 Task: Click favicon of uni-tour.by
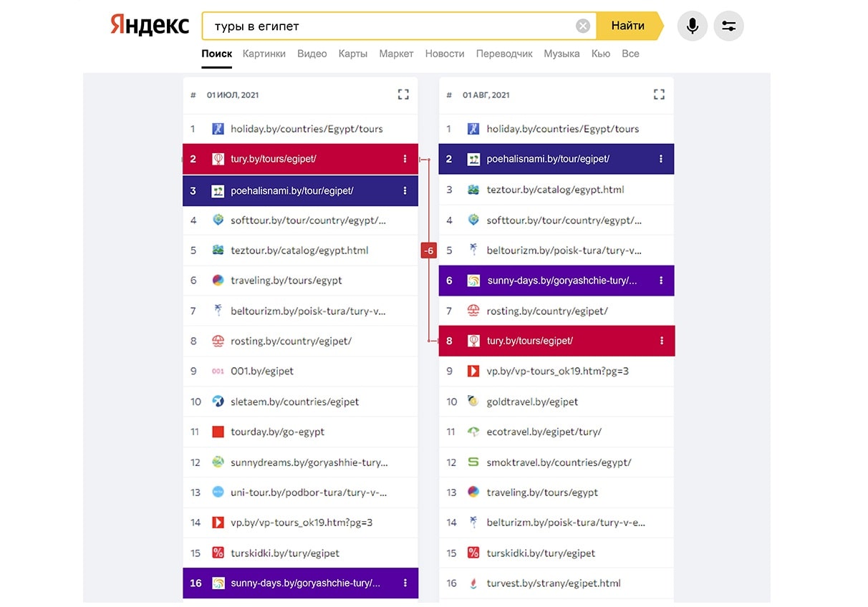218,492
